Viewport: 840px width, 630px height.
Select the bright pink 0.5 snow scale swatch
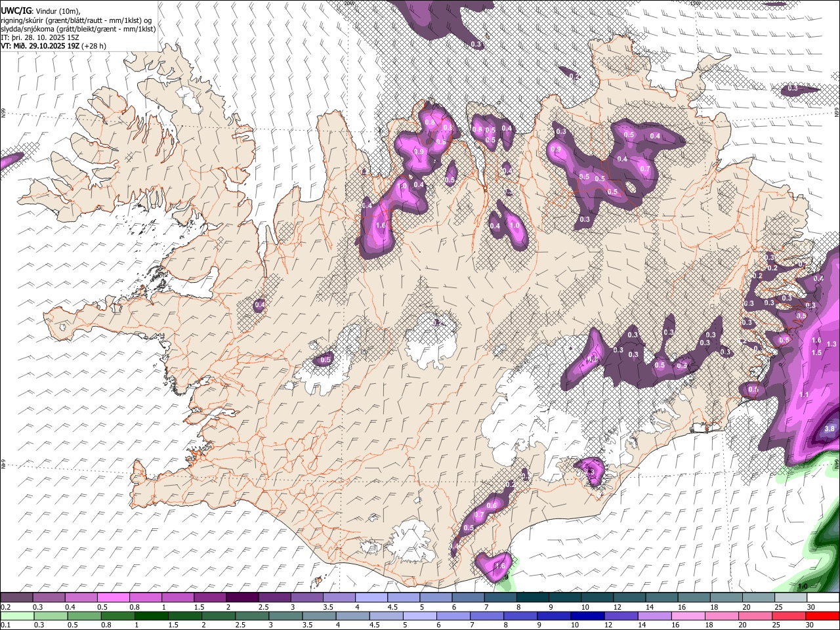(114, 598)
